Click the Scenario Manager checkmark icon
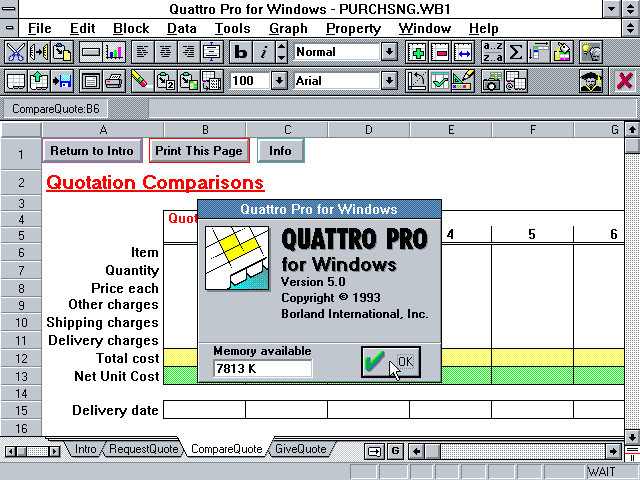The width and height of the screenshot is (640, 480). pos(440,81)
